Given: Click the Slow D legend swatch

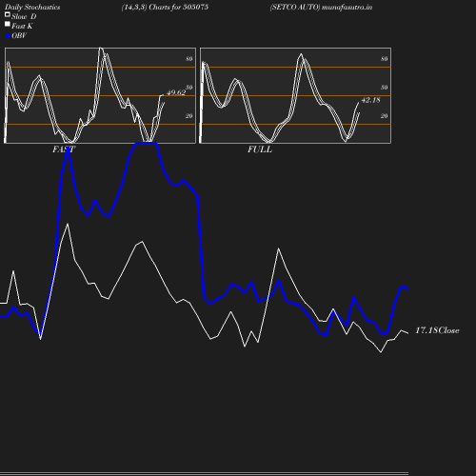Looking at the screenshot, I should coord(8,14).
